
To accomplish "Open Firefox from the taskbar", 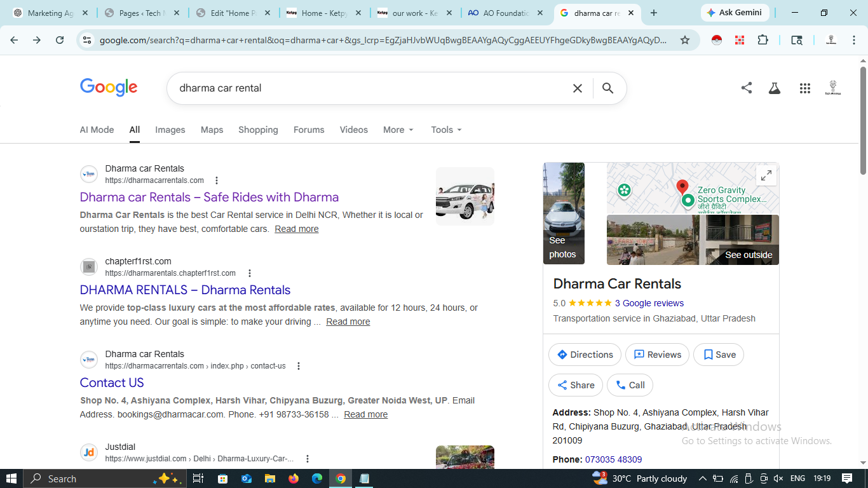I will click(293, 478).
